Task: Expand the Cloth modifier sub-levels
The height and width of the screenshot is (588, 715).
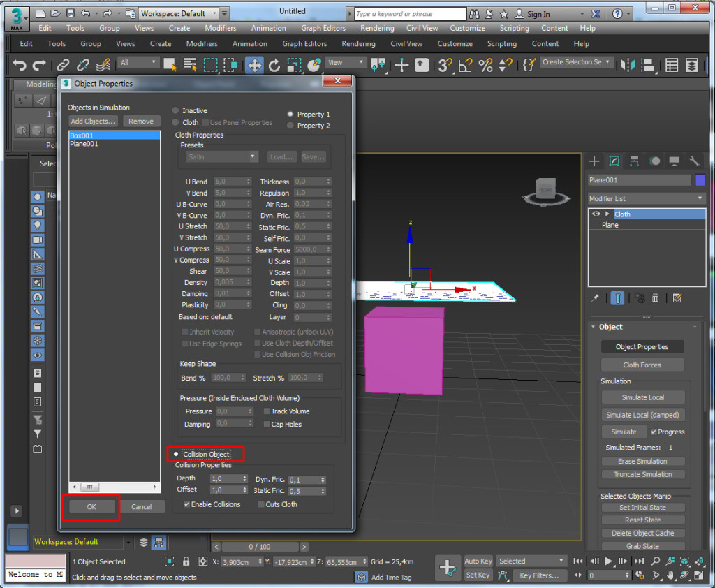Action: pyautogui.click(x=607, y=214)
